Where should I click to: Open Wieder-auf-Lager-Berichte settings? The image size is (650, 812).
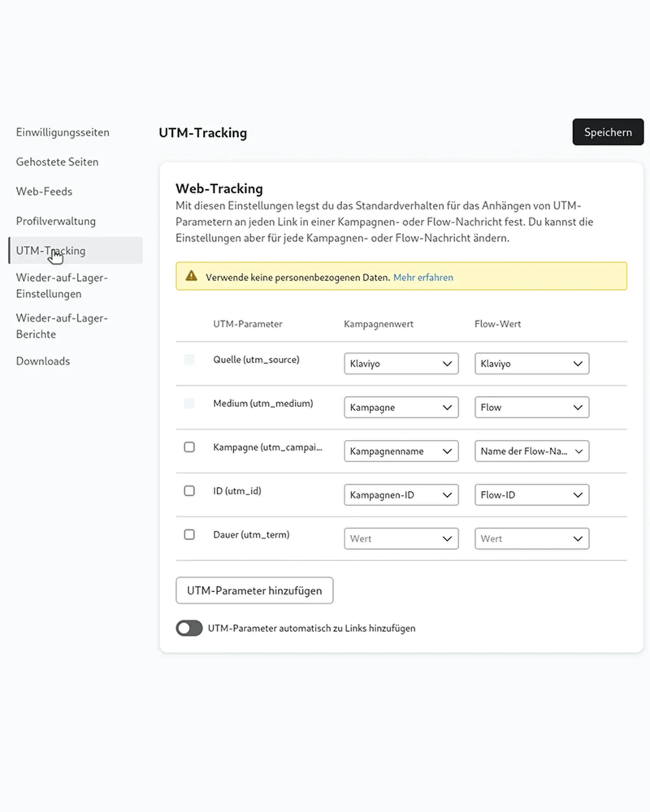62,326
